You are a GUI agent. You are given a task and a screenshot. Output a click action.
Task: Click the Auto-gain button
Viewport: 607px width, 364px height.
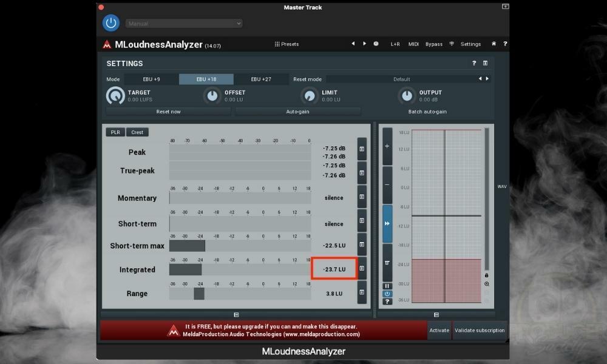point(297,112)
